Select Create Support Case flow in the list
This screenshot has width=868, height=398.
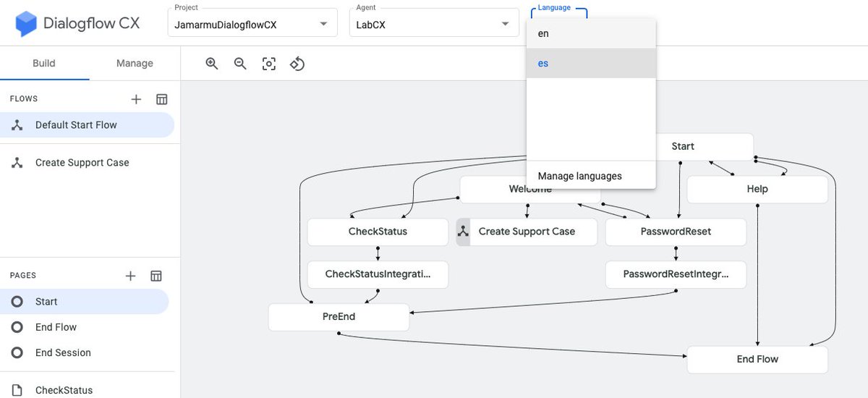click(x=87, y=163)
